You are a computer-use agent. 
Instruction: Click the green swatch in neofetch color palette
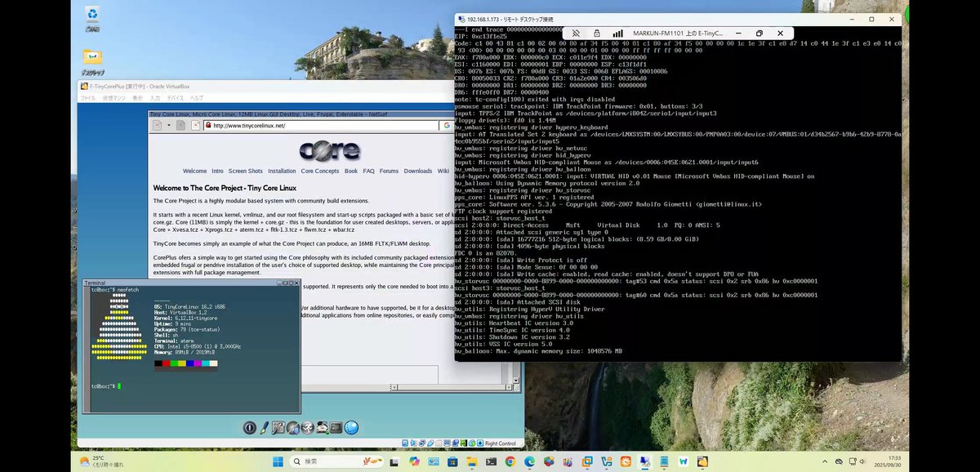pos(175,363)
